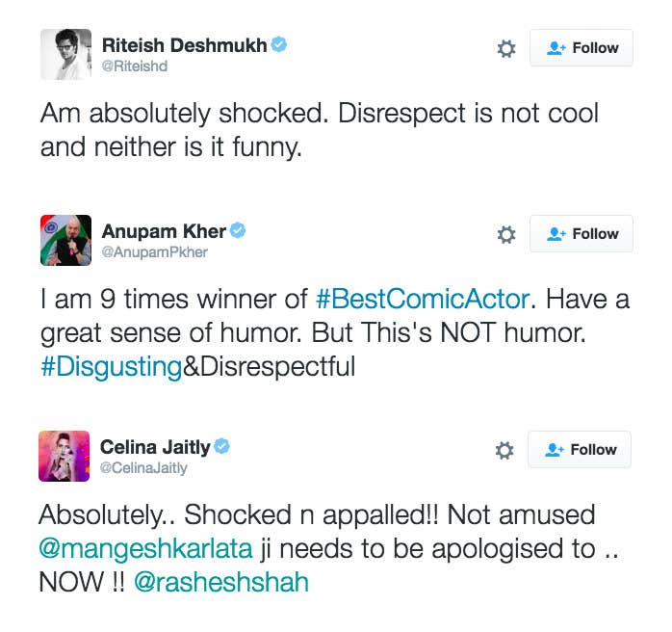Follow Celina Jaitly
The width and height of the screenshot is (672, 632).
(x=580, y=449)
